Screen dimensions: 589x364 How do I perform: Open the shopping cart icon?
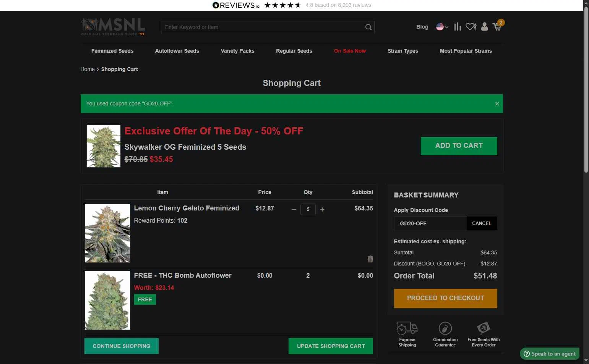pyautogui.click(x=497, y=26)
